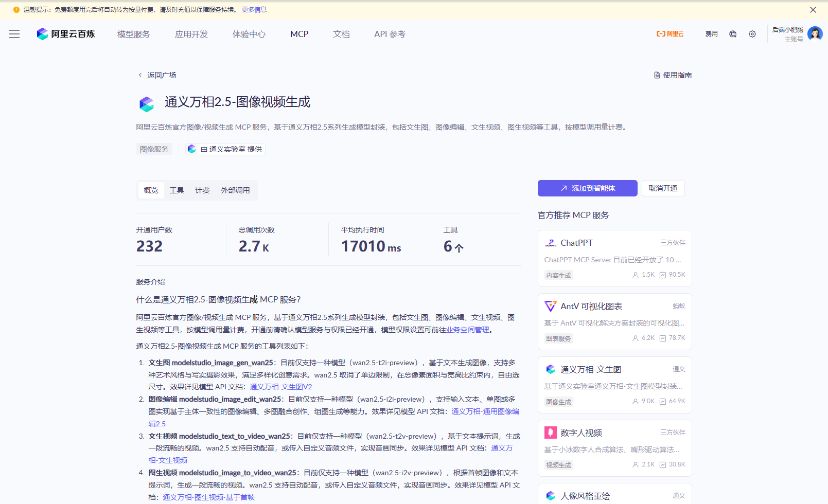
Task: Open the 模型服务 navigation menu
Action: click(134, 34)
